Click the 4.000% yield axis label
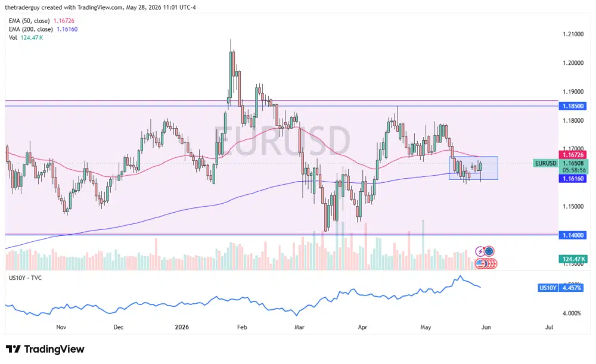Viewport: 596px width, 364px height. coord(572,313)
